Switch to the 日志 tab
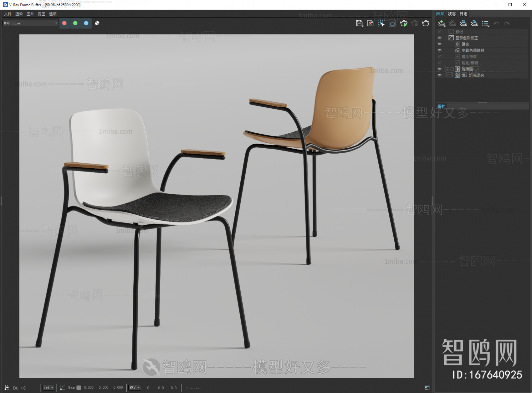Image resolution: width=532 pixels, height=393 pixels. [464, 14]
